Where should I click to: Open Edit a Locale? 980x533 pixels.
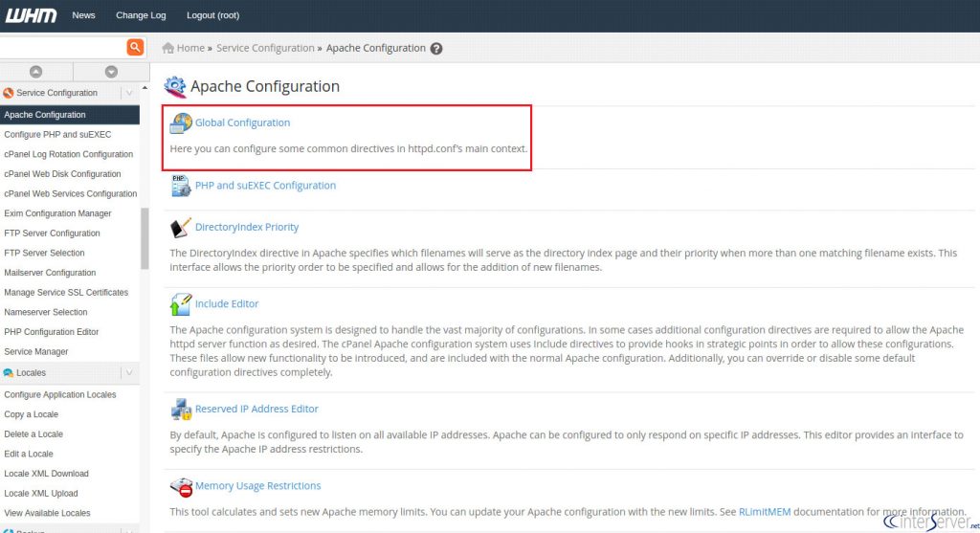coord(29,455)
